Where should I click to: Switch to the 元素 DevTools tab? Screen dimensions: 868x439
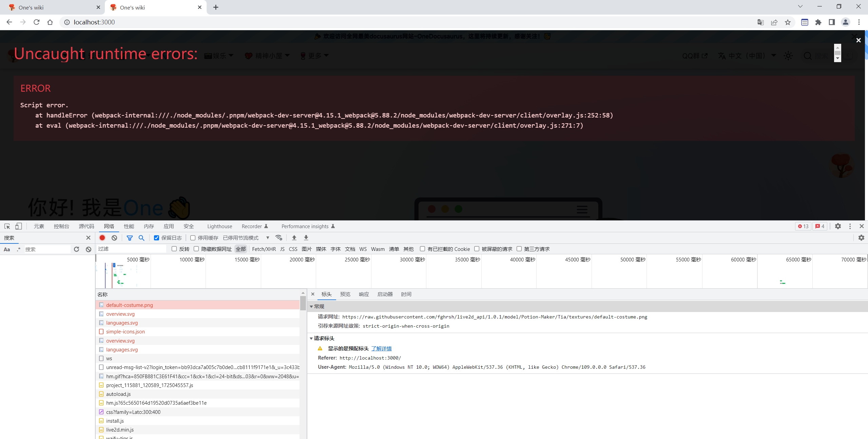(x=39, y=226)
